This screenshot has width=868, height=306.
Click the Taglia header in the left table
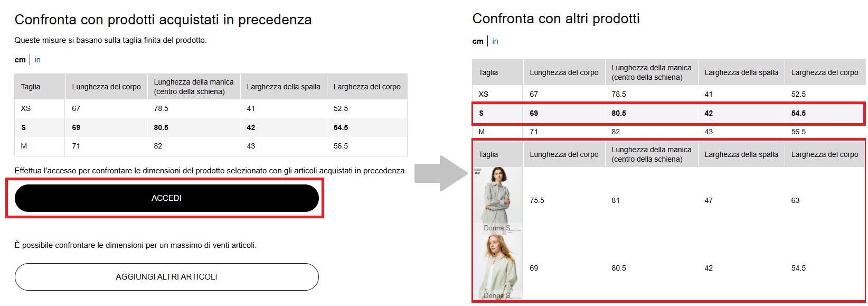pos(31,87)
